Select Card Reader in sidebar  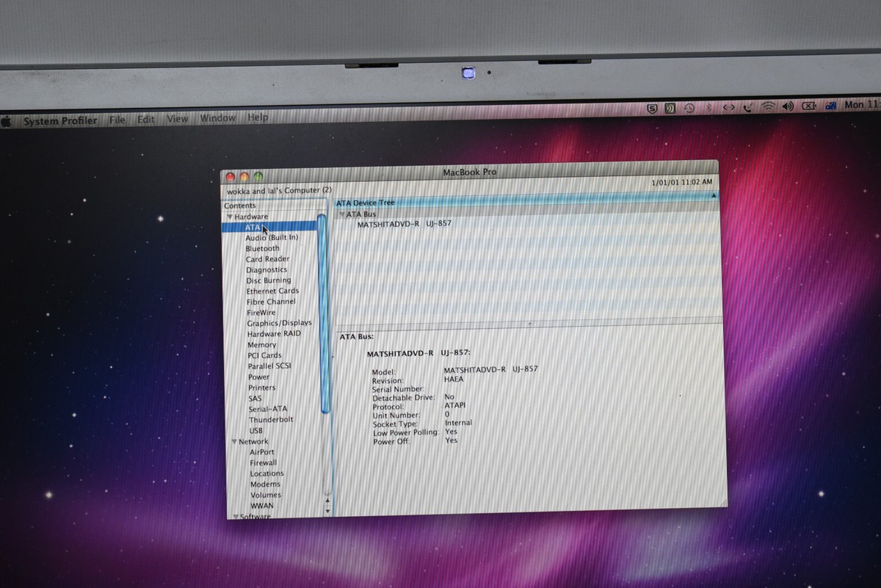coord(267,259)
